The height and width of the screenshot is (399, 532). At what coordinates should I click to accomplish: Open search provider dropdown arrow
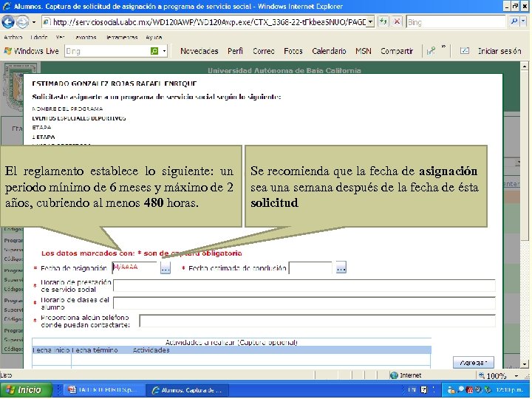(523, 21)
